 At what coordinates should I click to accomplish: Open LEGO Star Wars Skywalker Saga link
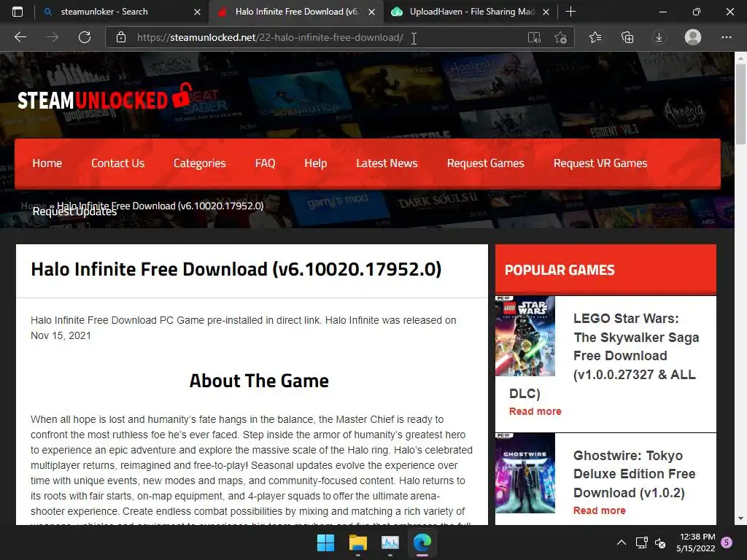636,346
